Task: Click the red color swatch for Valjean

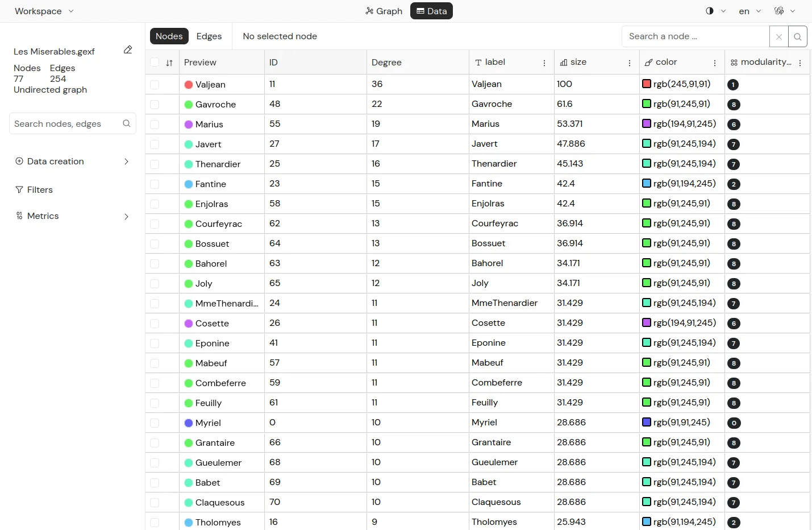Action: [646, 84]
